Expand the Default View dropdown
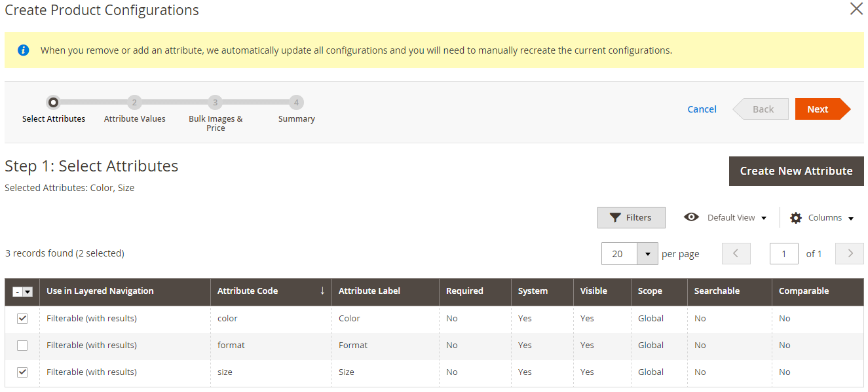Viewport: 868px width, 392px height. pos(764,219)
